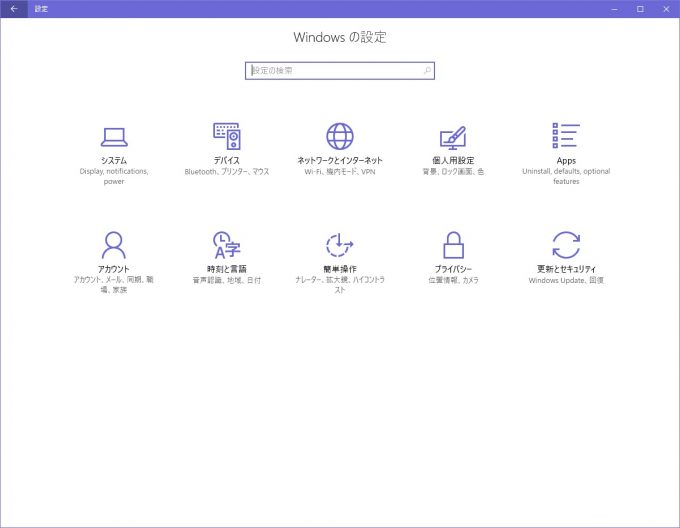Click the デバイス label

pos(227,160)
